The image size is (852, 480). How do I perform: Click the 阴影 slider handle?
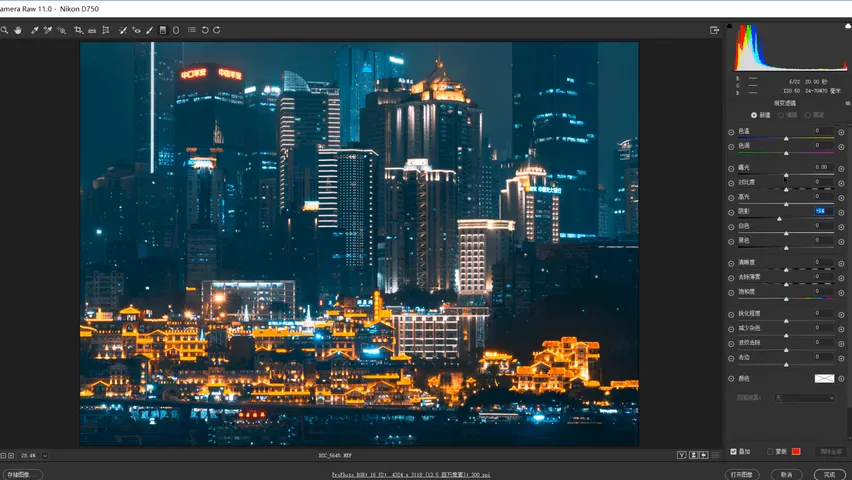coord(779,219)
